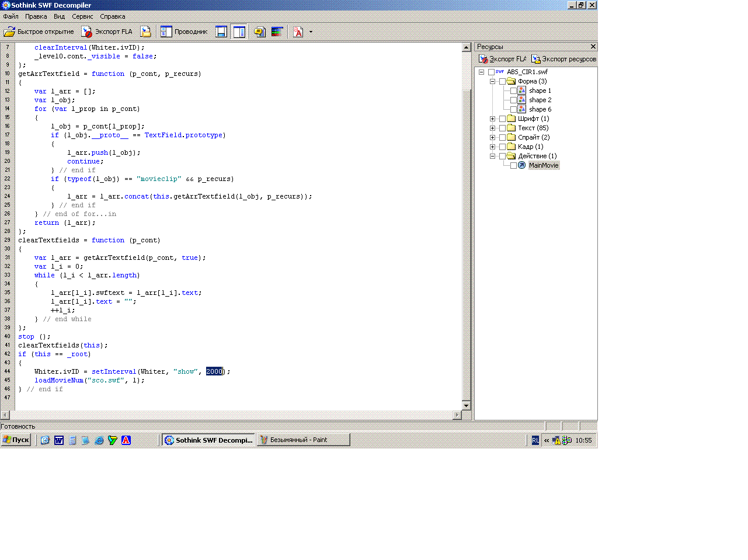The image size is (748, 560).
Task: Click the export resources icon beside Экспорт FLA
Action: pyautogui.click(x=145, y=32)
